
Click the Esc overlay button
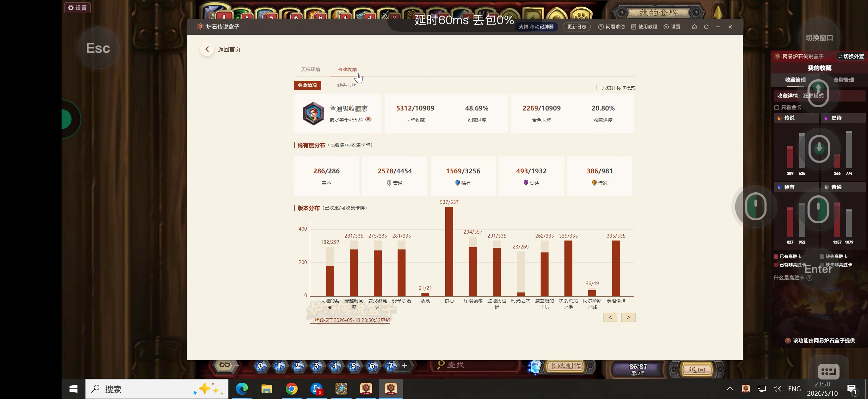pos(98,48)
